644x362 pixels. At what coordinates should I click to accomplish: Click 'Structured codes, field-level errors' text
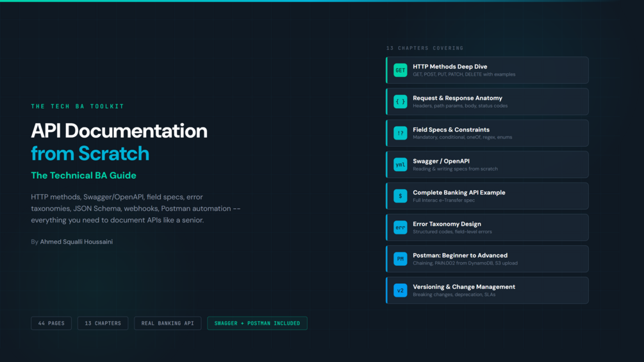(x=452, y=232)
